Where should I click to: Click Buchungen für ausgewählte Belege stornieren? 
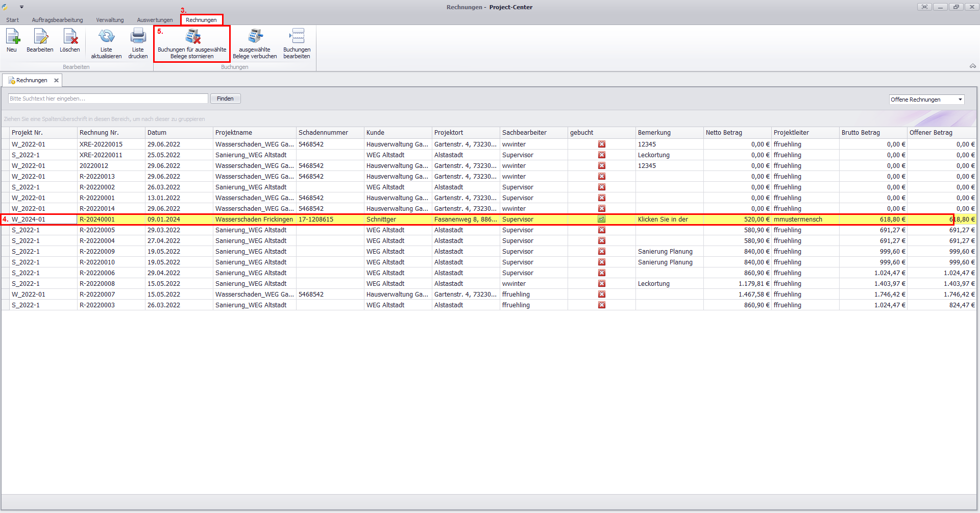[x=192, y=37]
